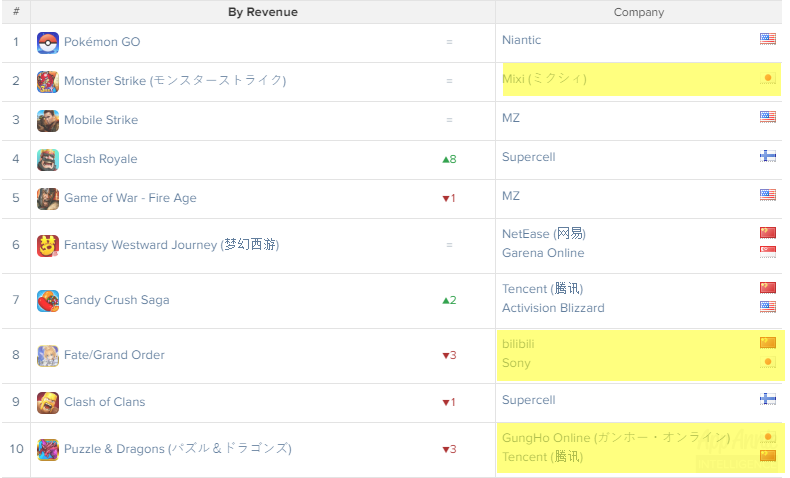Click the Company column header
Screen dimensions: 790x478
coord(639,12)
